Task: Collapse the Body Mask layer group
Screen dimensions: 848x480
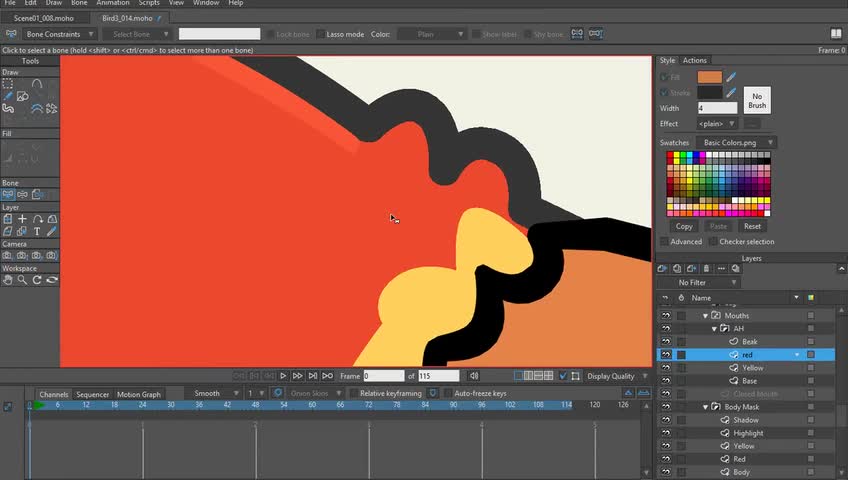Action: (705, 407)
